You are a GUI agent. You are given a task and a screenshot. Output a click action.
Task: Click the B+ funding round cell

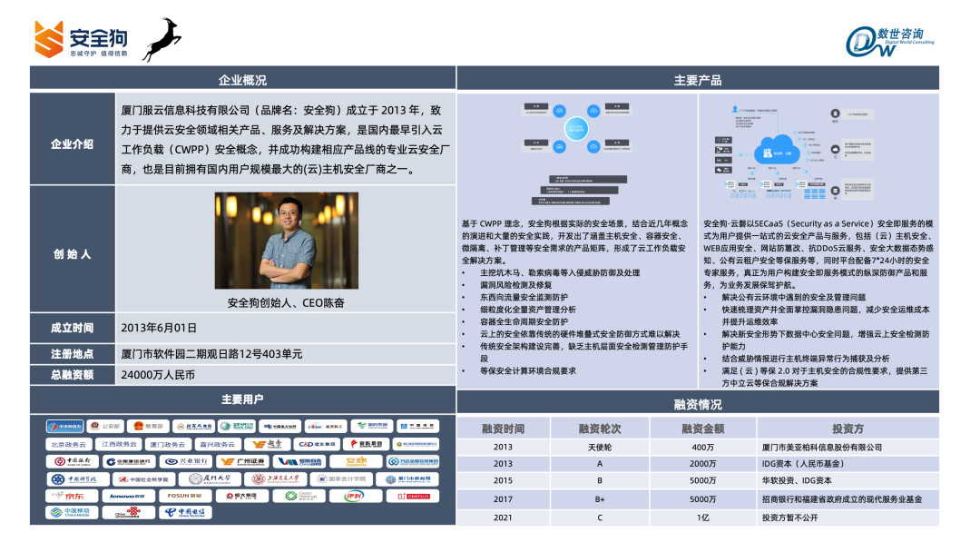600,498
